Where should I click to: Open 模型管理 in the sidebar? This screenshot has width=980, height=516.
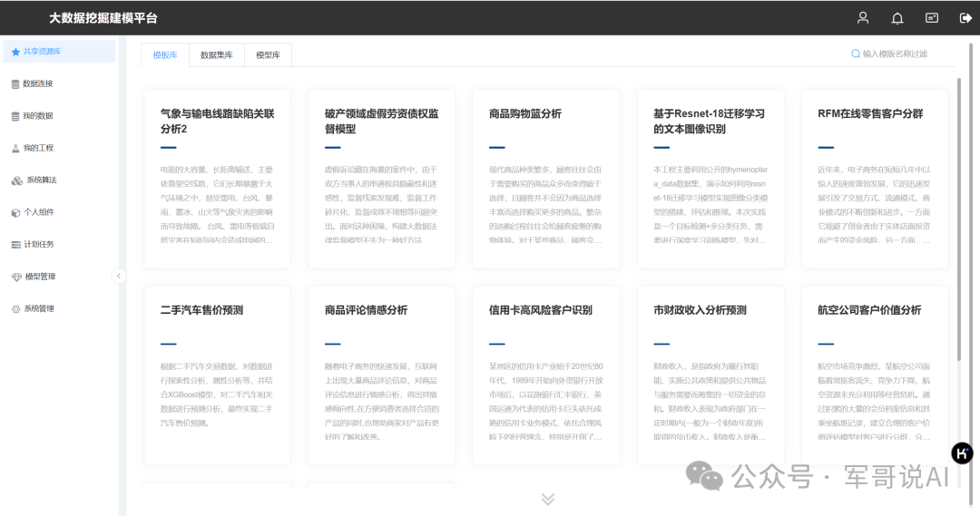[x=59, y=277]
